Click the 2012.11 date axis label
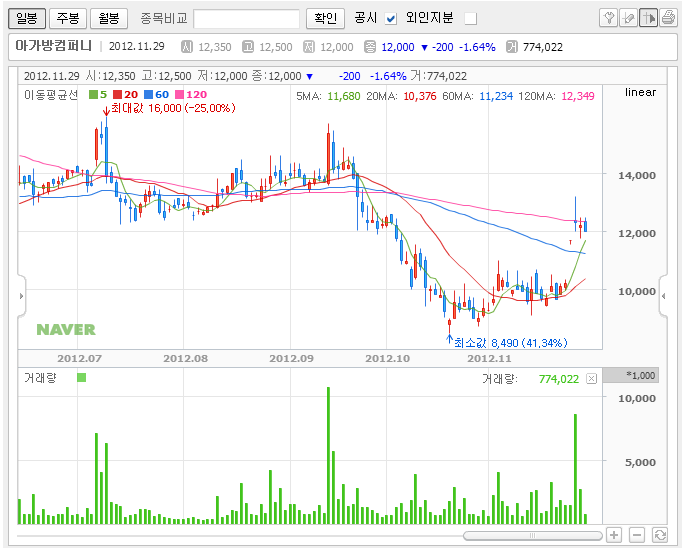Image resolution: width=682 pixels, height=548 pixels. point(489,358)
